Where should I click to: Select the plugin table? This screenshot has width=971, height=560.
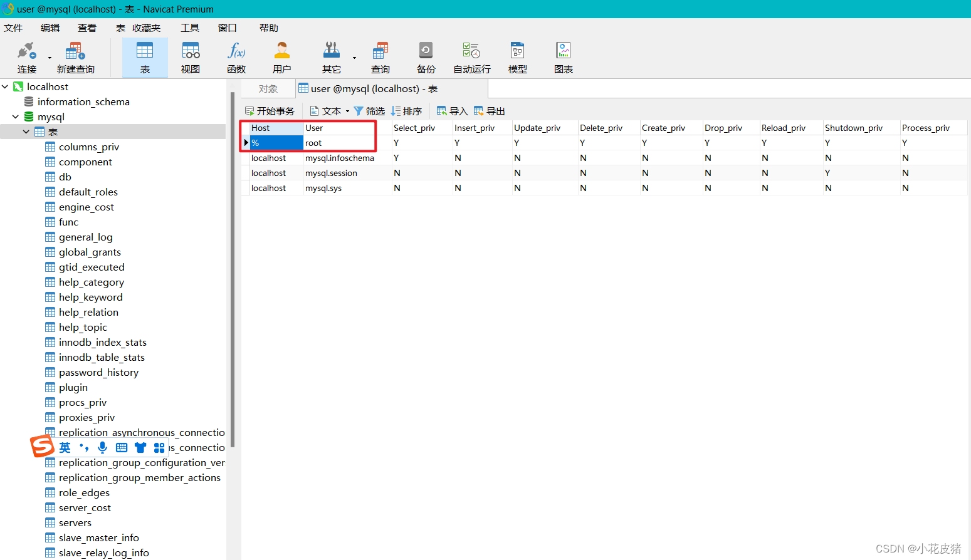point(73,387)
